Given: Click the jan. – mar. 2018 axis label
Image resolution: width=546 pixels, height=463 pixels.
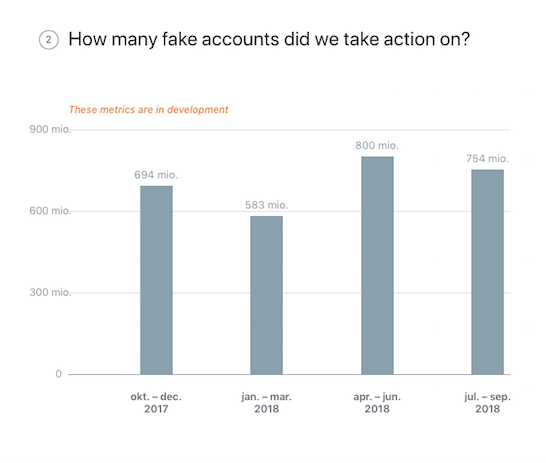Looking at the screenshot, I should tap(266, 402).
